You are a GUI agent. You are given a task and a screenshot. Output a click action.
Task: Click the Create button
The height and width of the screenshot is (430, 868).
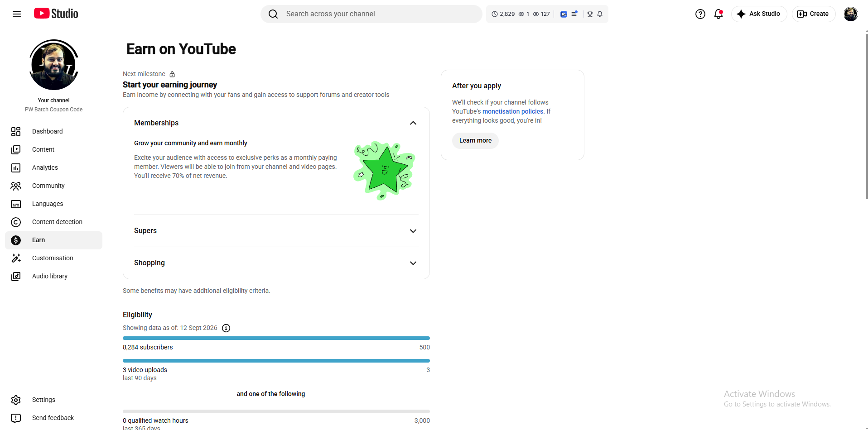[813, 14]
